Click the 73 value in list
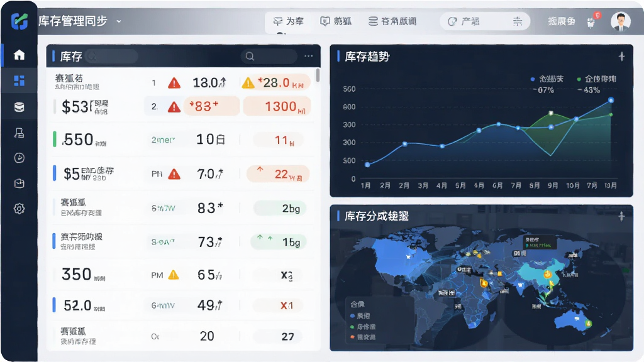This screenshot has height=362, width=644. pyautogui.click(x=210, y=242)
